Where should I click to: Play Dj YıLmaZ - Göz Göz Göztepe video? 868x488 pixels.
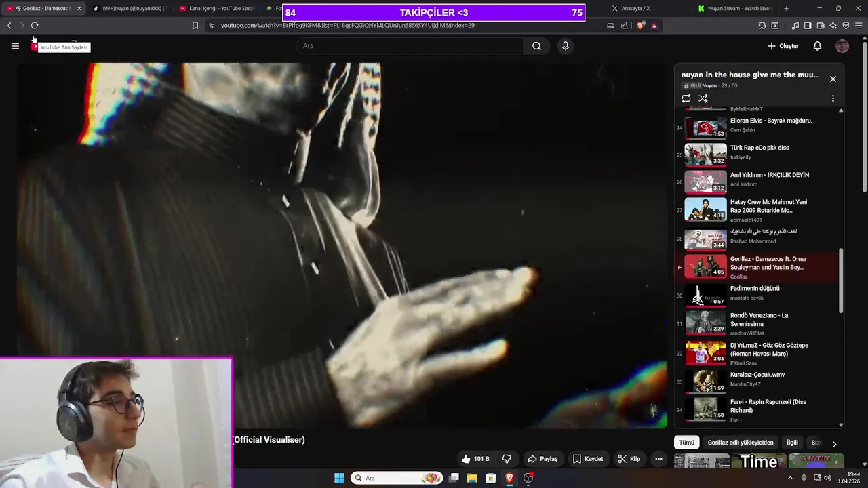pos(758,353)
